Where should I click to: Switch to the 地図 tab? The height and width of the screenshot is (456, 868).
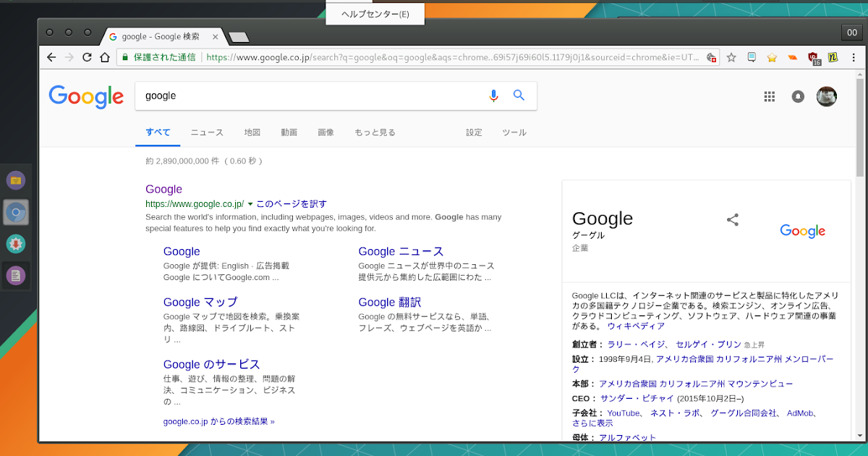[x=252, y=132]
